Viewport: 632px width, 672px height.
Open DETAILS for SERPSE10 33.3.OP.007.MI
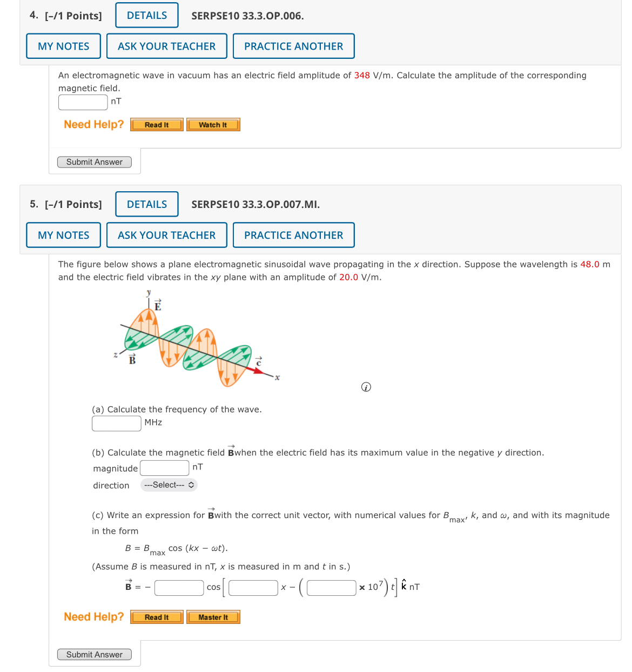146,204
